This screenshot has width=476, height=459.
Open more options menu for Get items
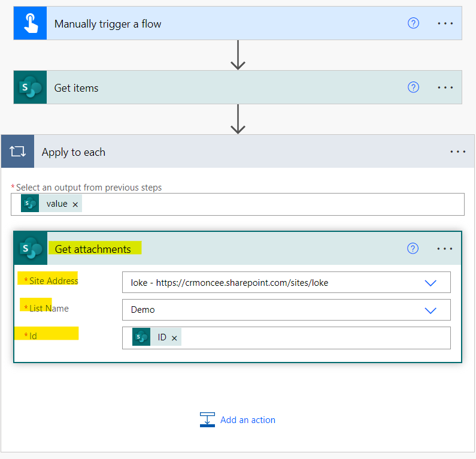445,87
